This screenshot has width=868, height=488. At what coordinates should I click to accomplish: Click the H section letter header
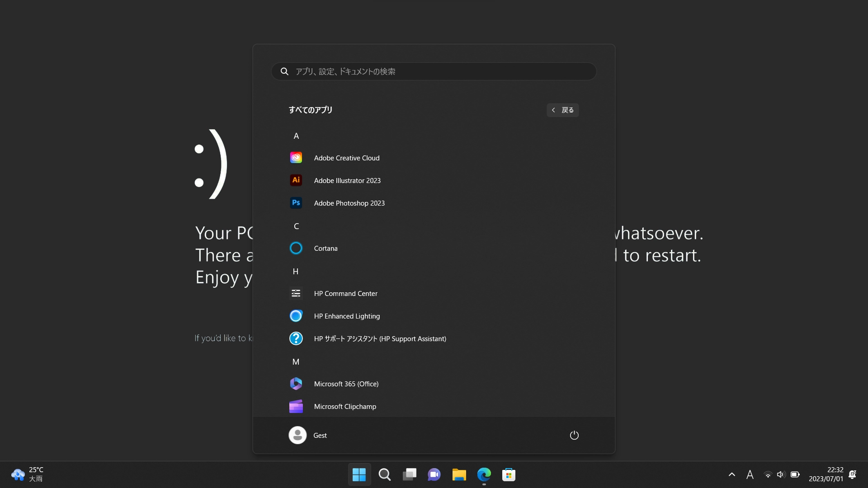296,272
